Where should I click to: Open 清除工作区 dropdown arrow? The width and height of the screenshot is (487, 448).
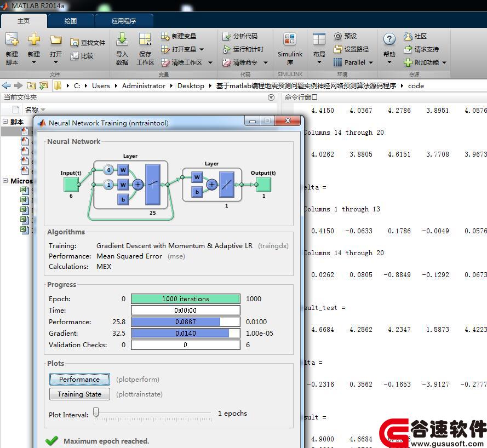[210, 63]
